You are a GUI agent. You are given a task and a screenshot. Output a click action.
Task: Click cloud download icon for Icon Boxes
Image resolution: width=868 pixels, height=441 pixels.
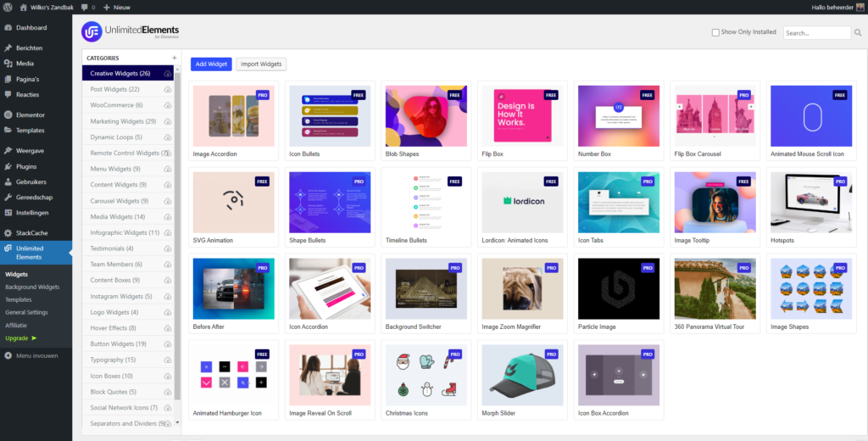pyautogui.click(x=168, y=377)
